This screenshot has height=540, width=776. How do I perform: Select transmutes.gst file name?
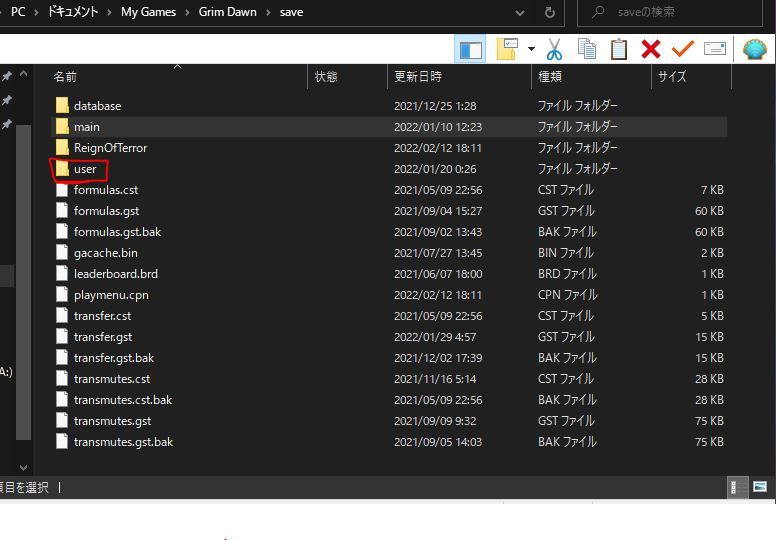(x=112, y=421)
